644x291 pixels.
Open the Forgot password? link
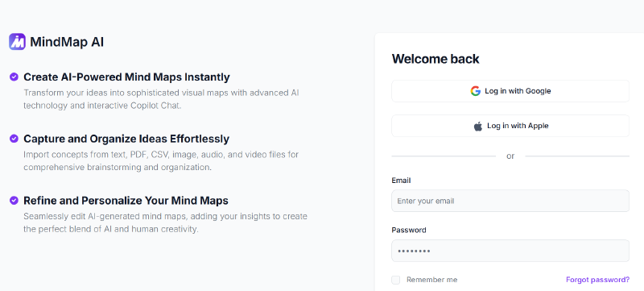tap(597, 280)
